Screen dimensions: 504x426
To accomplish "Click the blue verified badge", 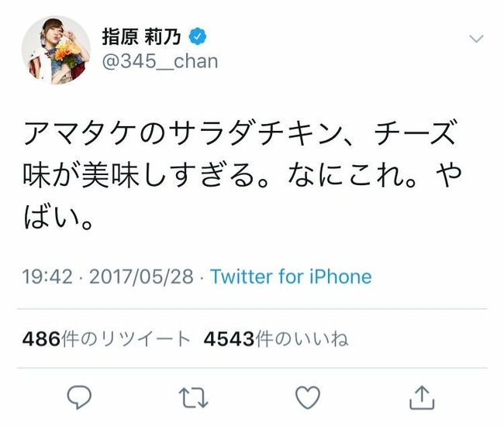I will click(198, 36).
